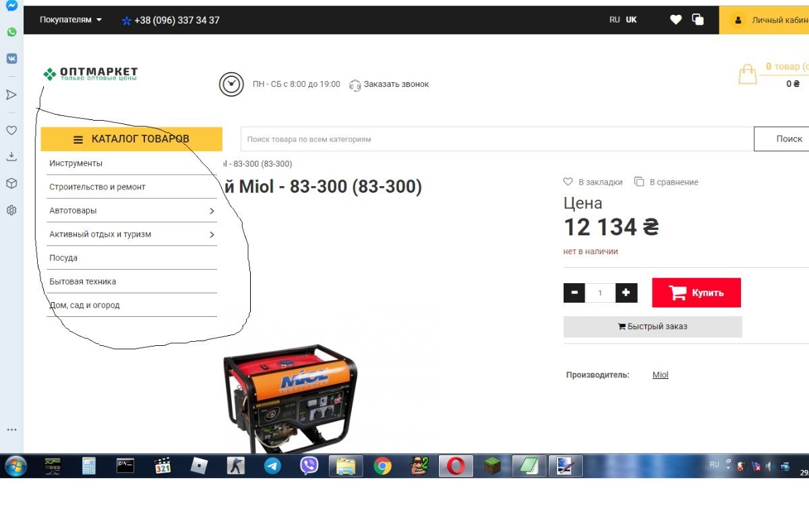The height and width of the screenshot is (532, 809).
Task: Click the Оптмаркет site logo
Action: click(90, 73)
